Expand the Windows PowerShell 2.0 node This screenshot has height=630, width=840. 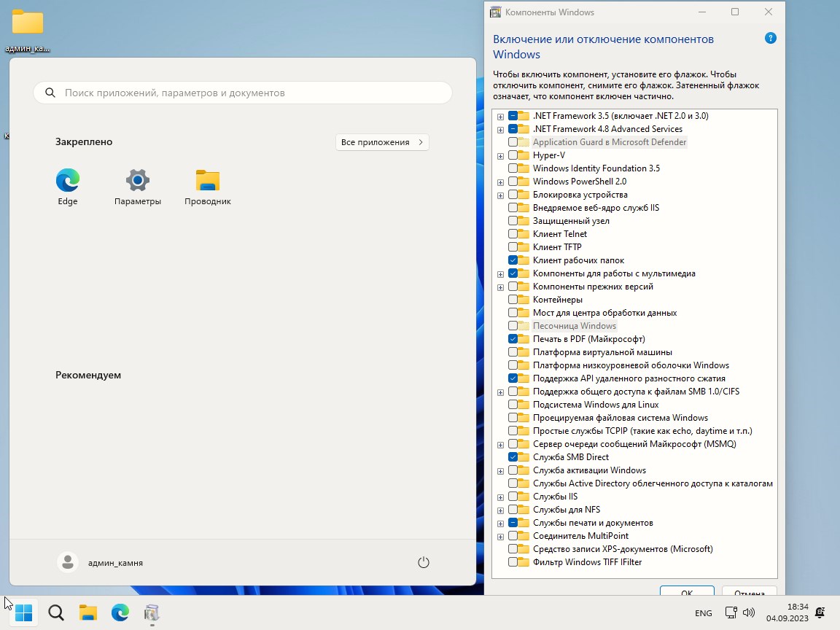[x=500, y=182]
